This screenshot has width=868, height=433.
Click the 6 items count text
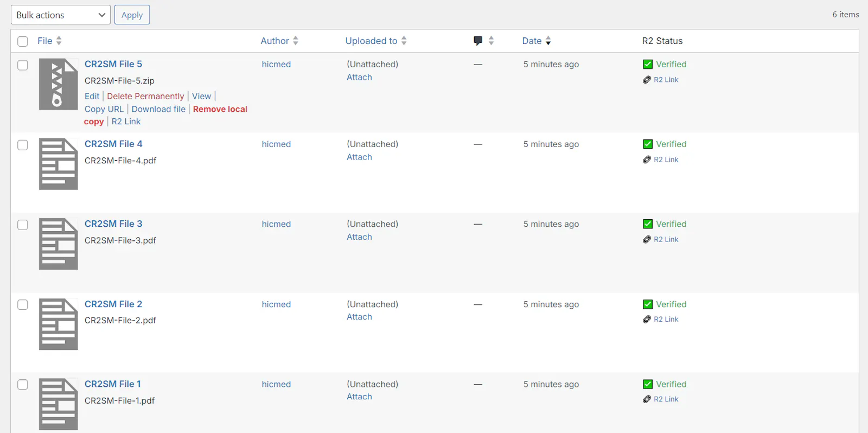pos(846,15)
